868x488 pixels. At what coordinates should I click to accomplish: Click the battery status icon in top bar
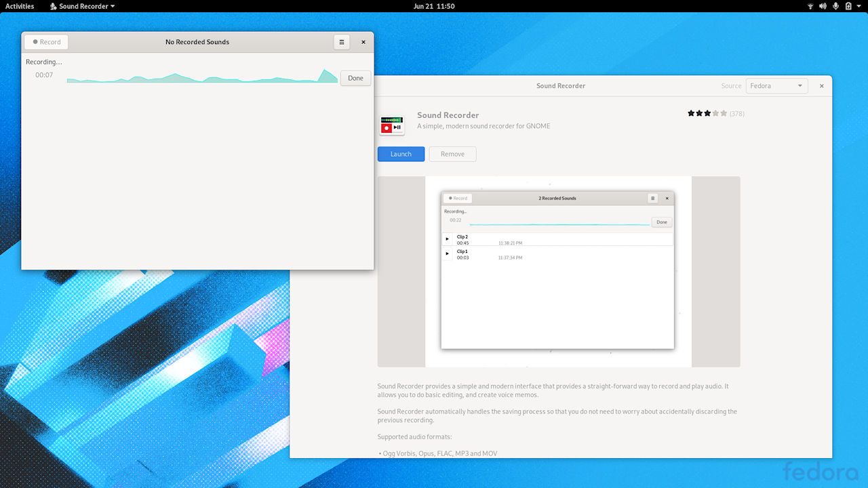click(x=848, y=6)
